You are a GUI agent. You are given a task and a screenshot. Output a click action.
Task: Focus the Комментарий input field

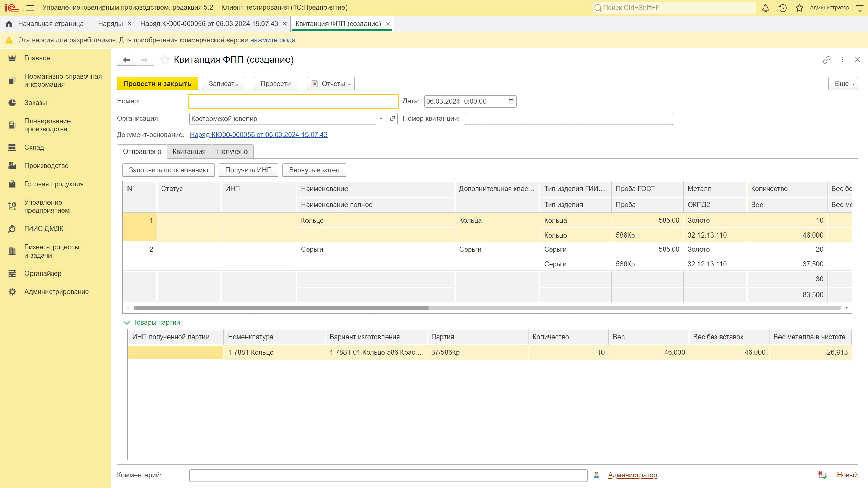pyautogui.click(x=388, y=475)
